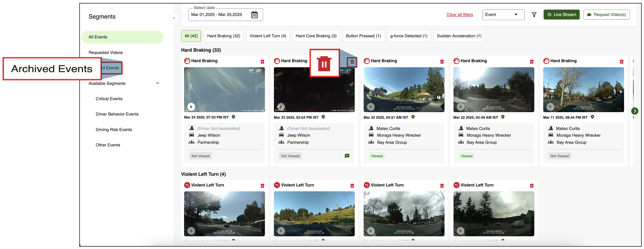Image resolution: width=644 pixels, height=249 pixels.
Task: Delete the Mar 11 Hard Braking event
Action: click(621, 61)
